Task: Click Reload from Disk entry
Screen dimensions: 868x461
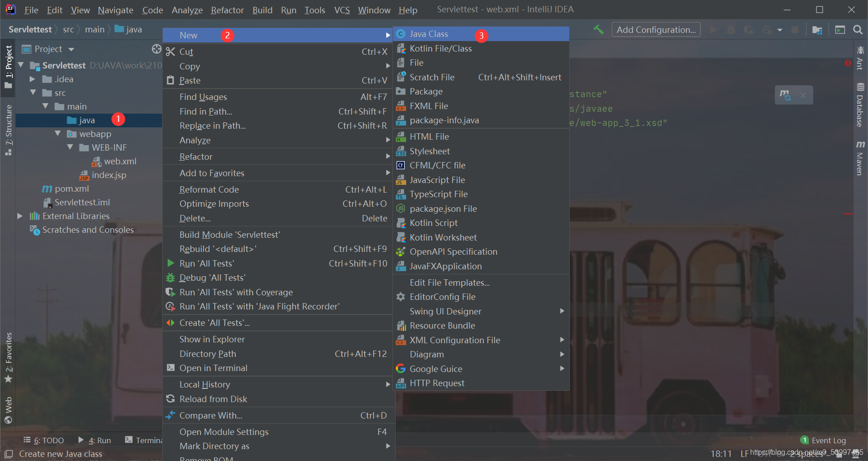Action: pyautogui.click(x=278, y=399)
